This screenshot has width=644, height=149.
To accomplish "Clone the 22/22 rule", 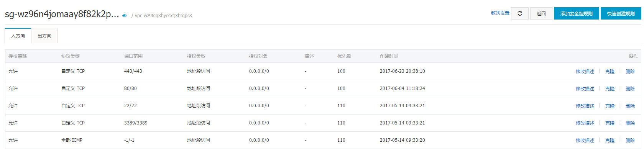I will (x=610, y=106).
